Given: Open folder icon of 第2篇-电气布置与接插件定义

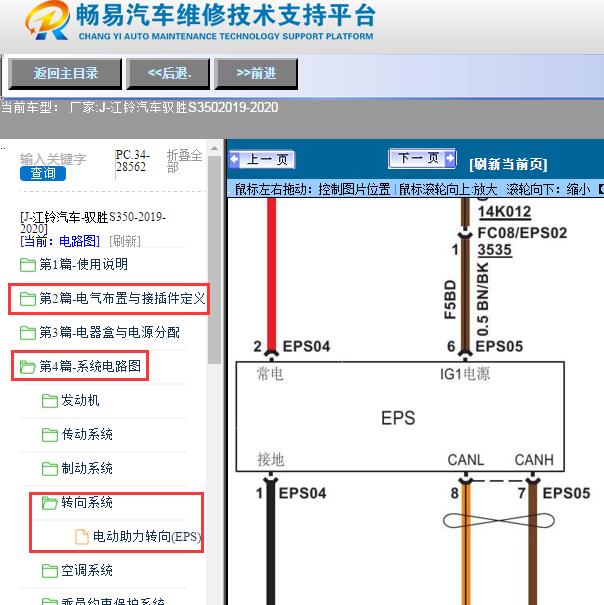Looking at the screenshot, I should tap(28, 299).
